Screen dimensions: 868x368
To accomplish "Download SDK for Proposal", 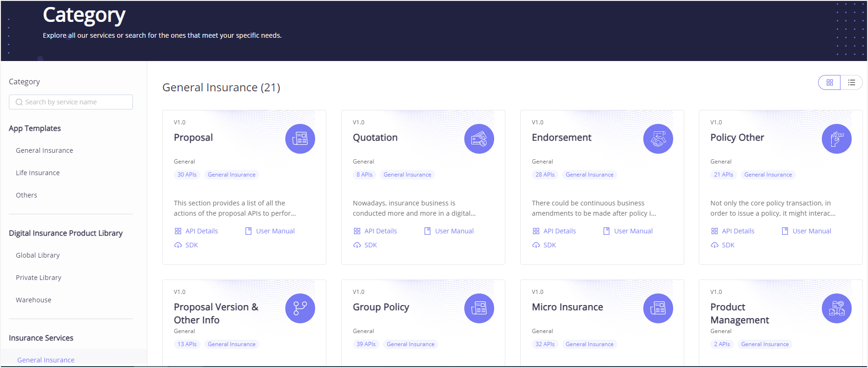I will [x=186, y=245].
